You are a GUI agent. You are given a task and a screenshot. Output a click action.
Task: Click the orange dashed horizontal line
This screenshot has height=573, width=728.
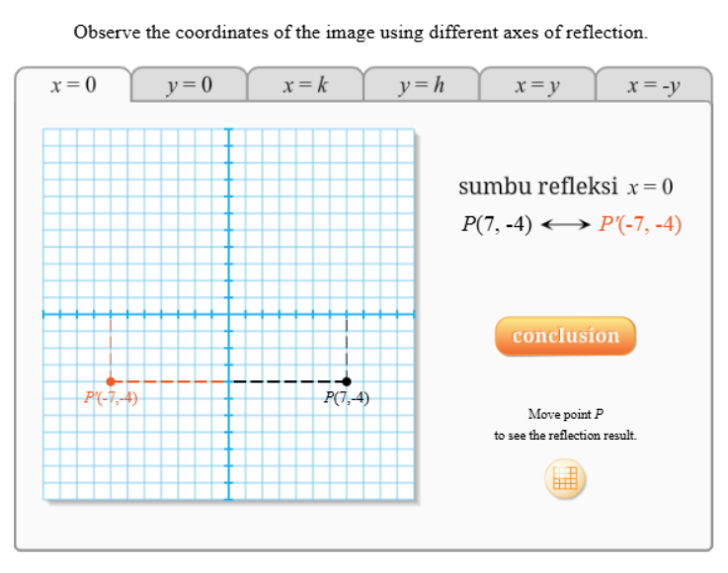tap(170, 380)
